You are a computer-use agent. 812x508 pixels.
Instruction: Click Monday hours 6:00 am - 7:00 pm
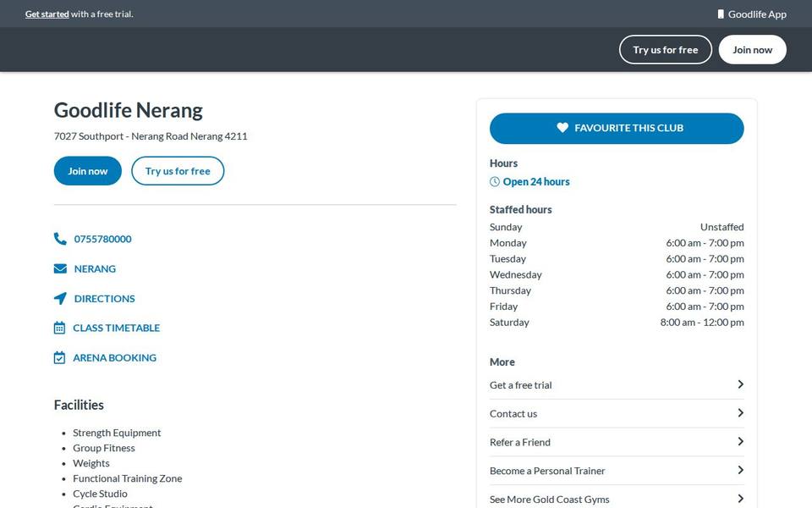[705, 243]
